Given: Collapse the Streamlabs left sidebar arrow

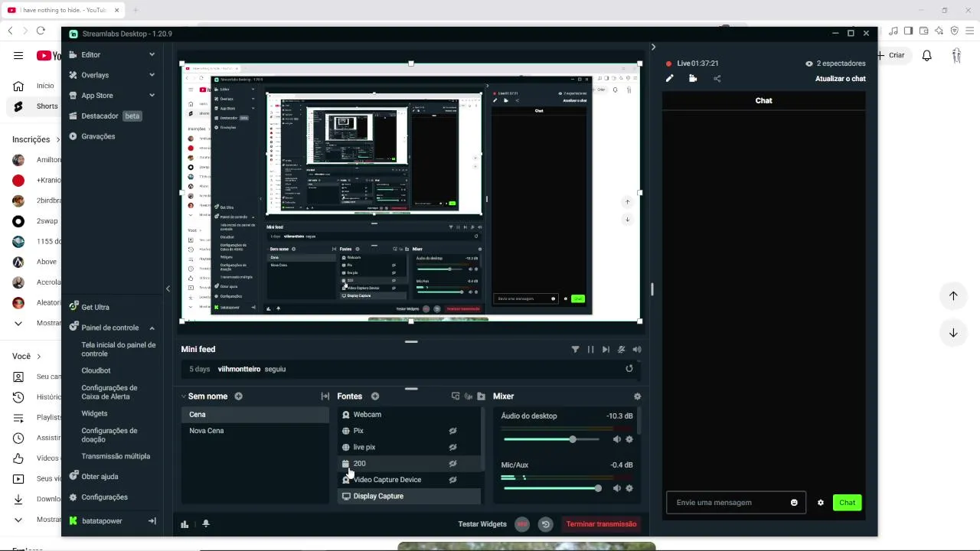Looking at the screenshot, I should 168,289.
